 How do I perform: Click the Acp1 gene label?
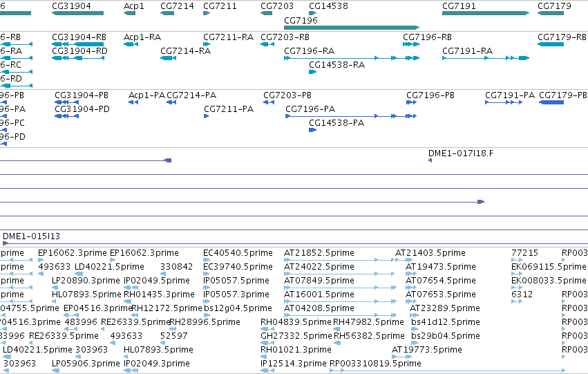coord(134,6)
